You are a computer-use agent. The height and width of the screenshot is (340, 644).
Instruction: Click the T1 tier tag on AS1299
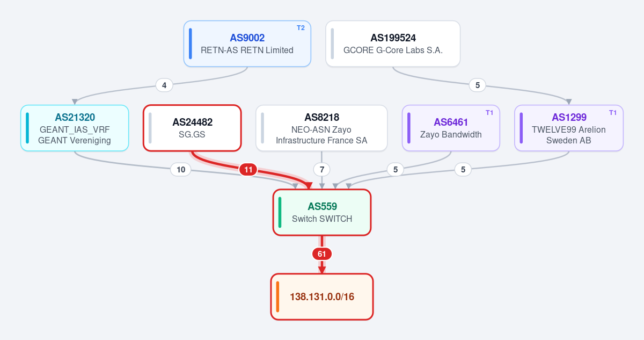coord(613,112)
